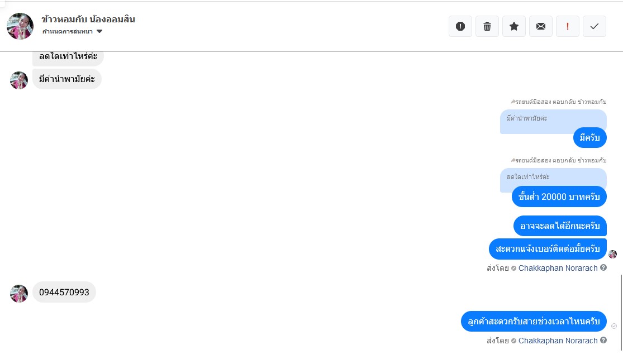
Task: Open the ข้าวหอมกับ น้องออมสิน profile picture
Action: 20,26
